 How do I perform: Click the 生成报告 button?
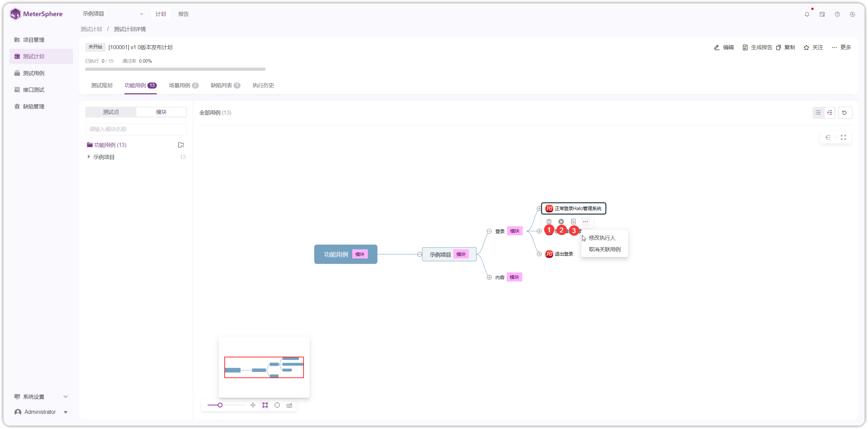(x=757, y=47)
